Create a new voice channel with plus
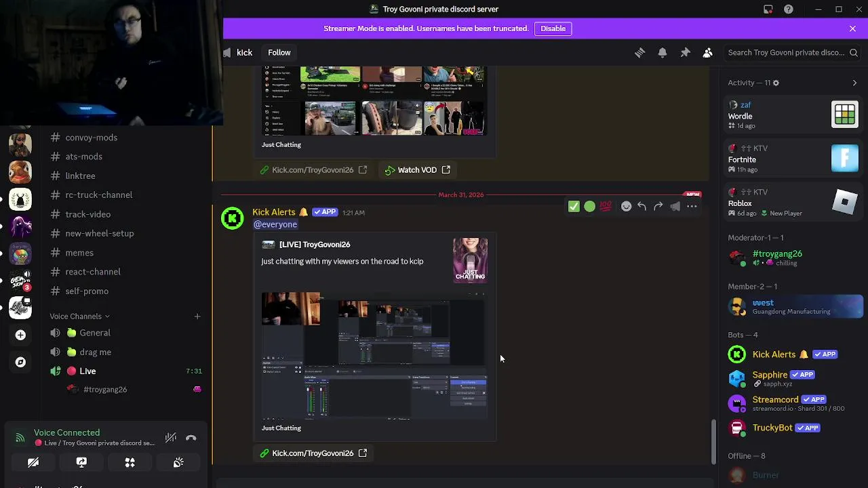This screenshot has height=488, width=868. [x=197, y=317]
